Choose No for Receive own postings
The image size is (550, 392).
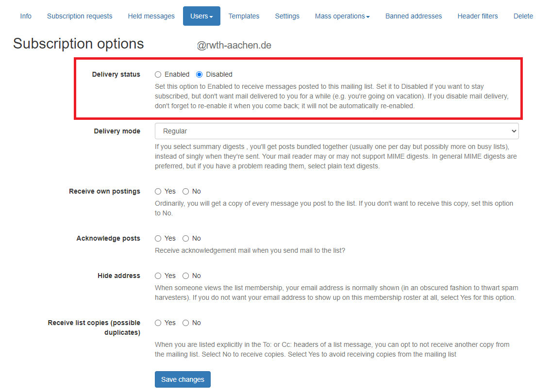[186, 192]
